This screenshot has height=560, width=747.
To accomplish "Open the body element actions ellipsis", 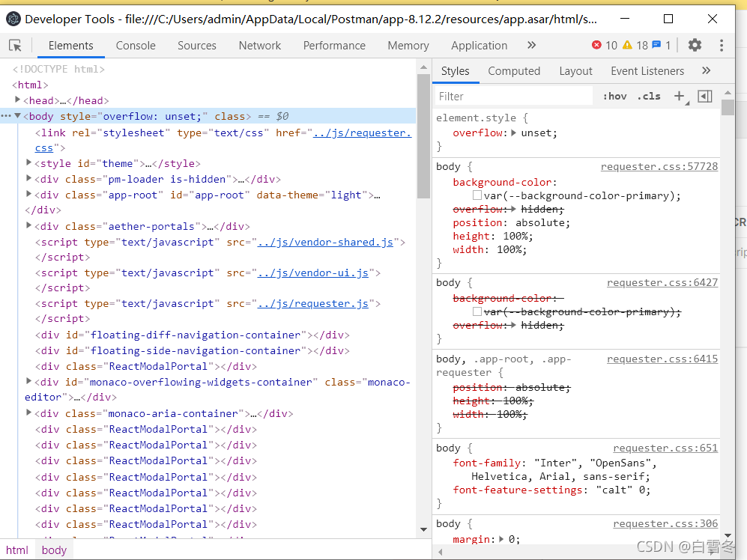I will pos(6,116).
